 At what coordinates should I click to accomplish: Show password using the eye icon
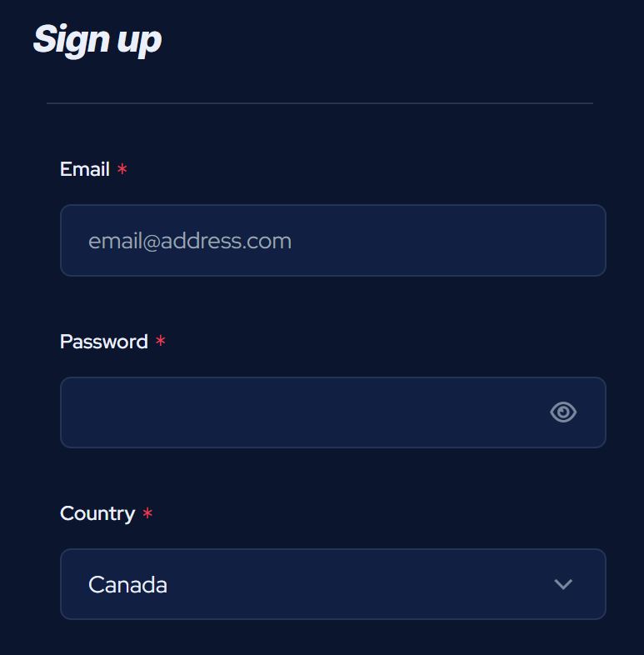(x=563, y=412)
